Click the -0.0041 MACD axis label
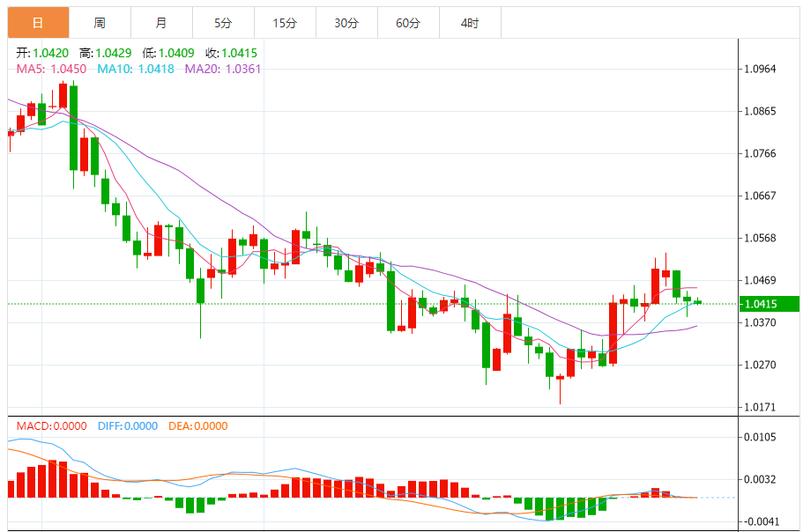 coord(760,521)
